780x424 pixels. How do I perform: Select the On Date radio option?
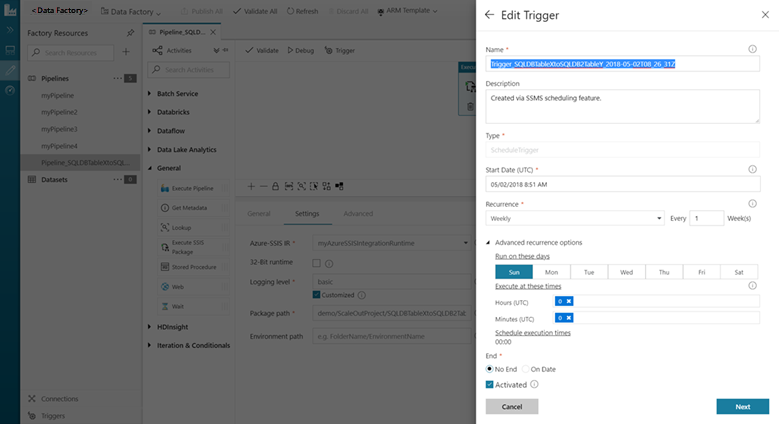525,369
